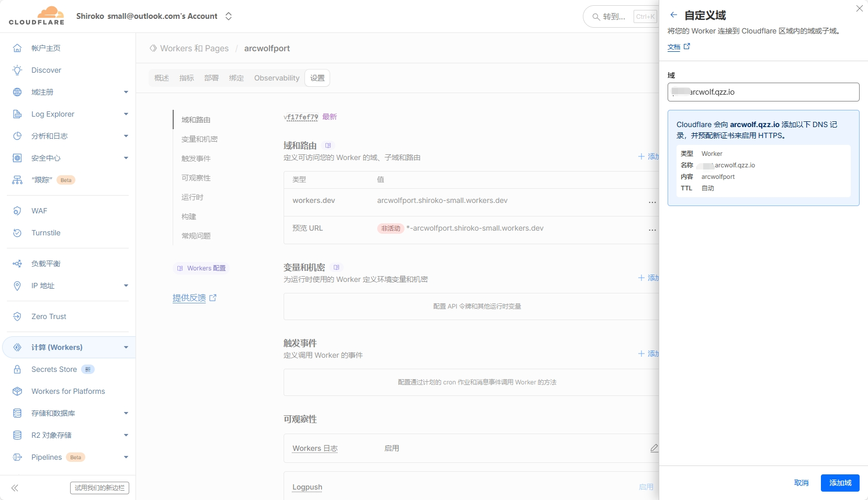
Task: Switch to the 部署 tab
Action: pyautogui.click(x=211, y=78)
